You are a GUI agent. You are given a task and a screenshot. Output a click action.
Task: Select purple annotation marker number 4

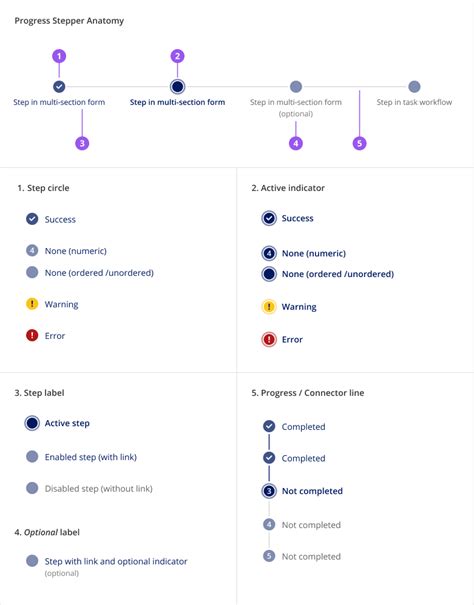(296, 143)
